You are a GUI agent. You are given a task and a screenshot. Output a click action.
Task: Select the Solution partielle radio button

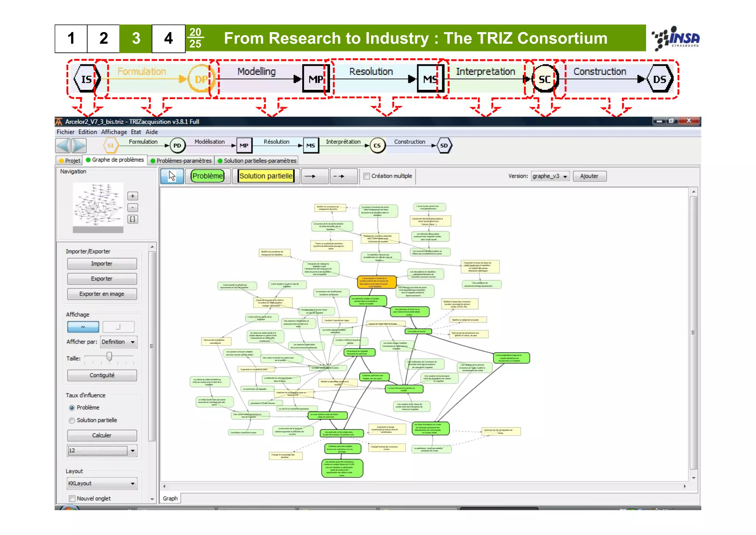[72, 420]
